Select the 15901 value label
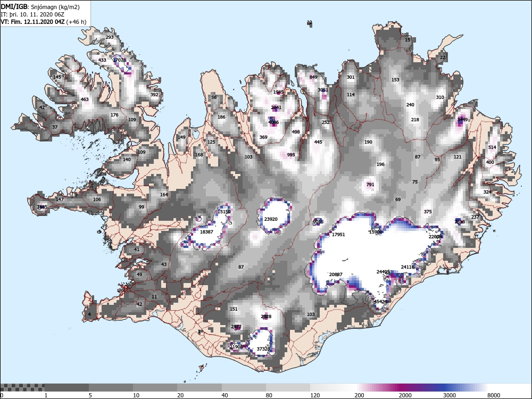532x399 pixels. pyautogui.click(x=376, y=232)
